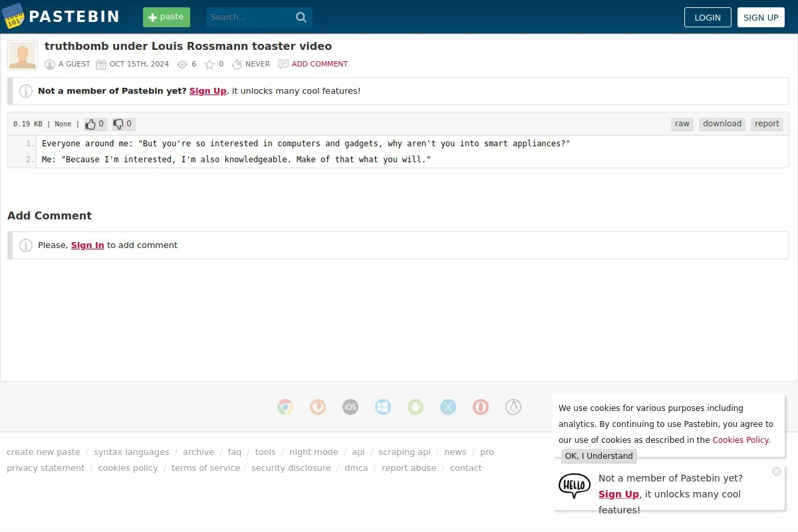Create a new paste with green button
This screenshot has height=532, width=798.
(166, 17)
